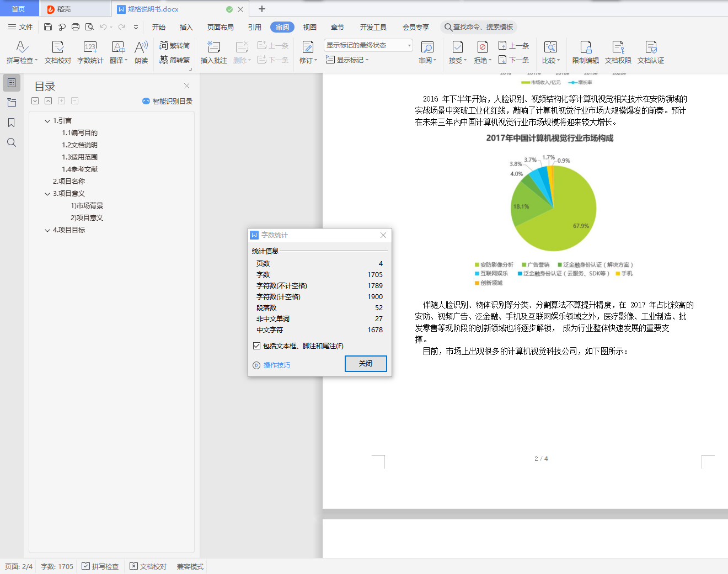This screenshot has height=574, width=728.
Task: Toggle 文档校对 in the status bar
Action: [148, 566]
